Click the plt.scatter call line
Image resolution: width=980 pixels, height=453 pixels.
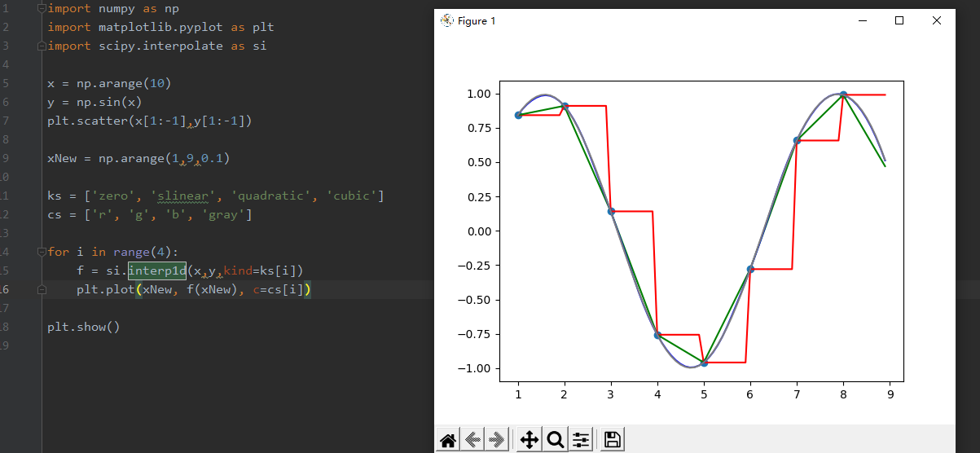[150, 121]
